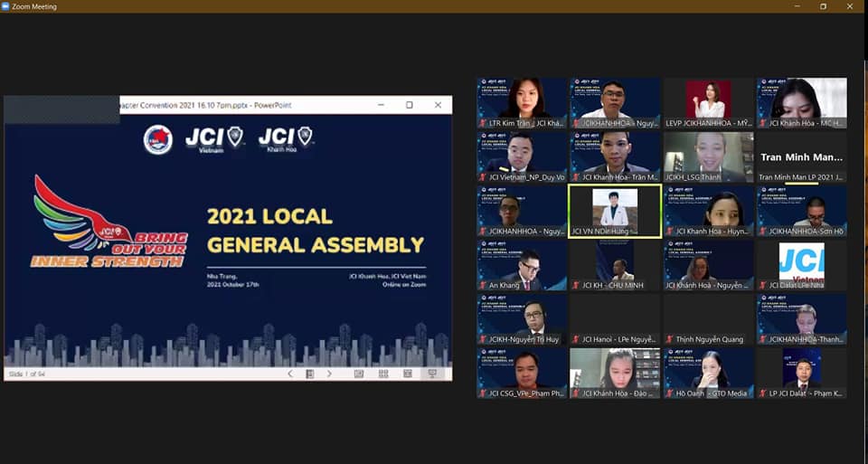Click the 'Zoom Meeting' window title

tap(34, 6)
